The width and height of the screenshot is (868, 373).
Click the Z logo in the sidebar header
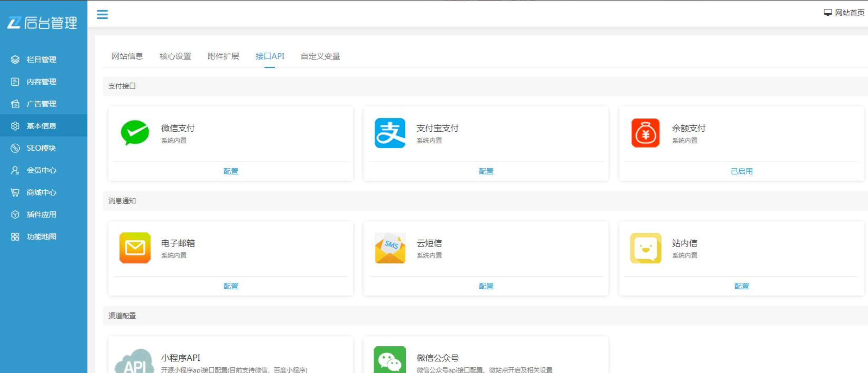pyautogui.click(x=14, y=23)
